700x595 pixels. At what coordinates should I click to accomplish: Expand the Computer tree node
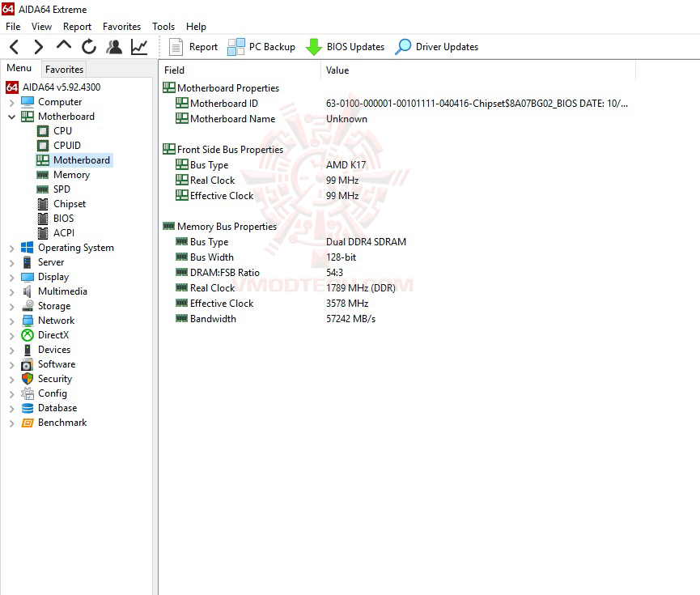pos(12,102)
